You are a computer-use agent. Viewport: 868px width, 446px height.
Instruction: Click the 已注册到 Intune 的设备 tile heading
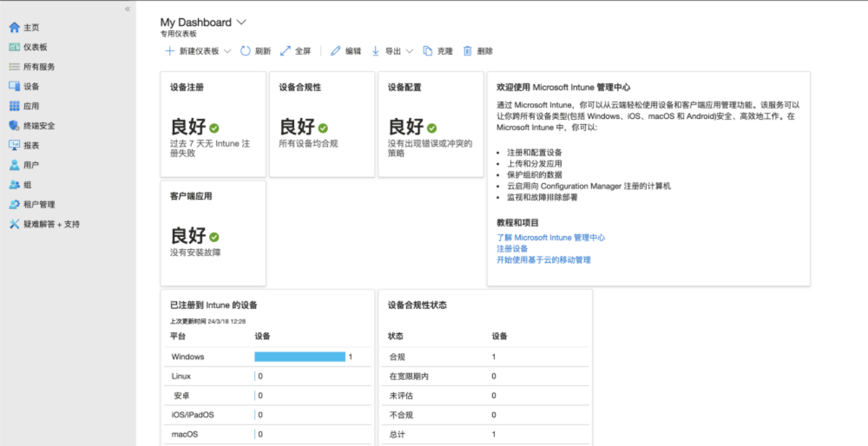[x=214, y=305]
